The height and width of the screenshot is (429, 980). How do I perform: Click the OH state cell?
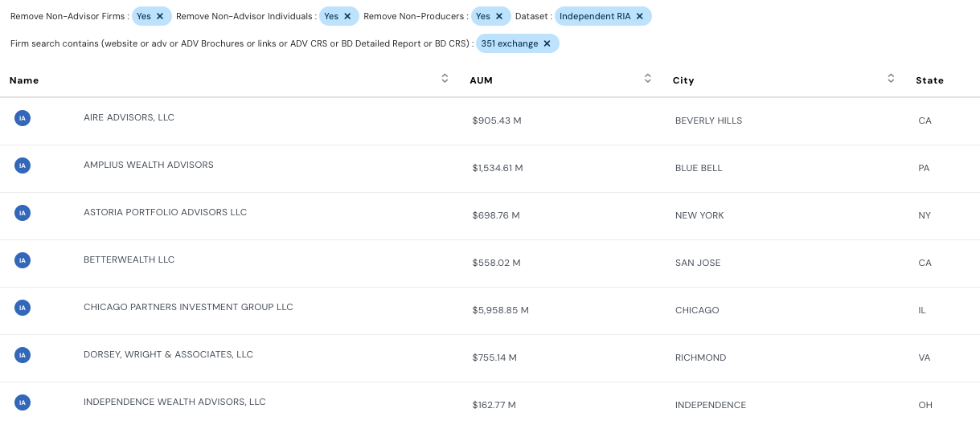pos(925,405)
